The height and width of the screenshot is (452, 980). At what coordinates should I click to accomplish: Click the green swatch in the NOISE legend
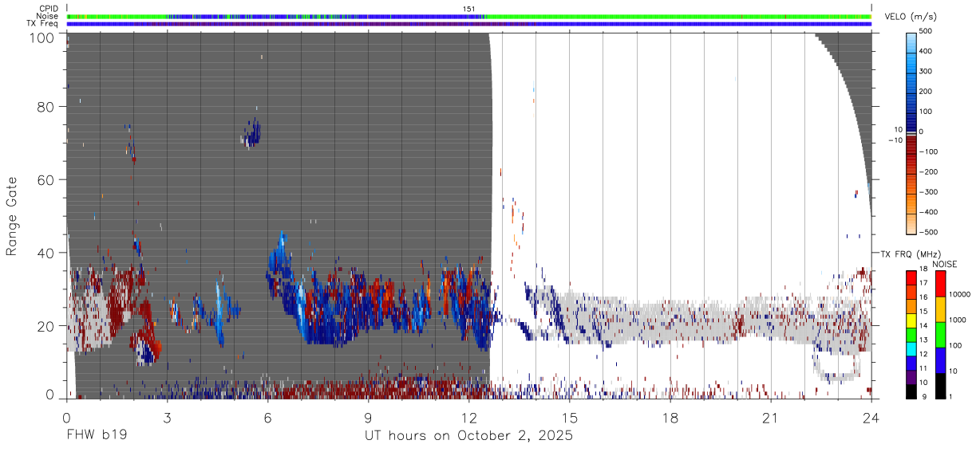[x=939, y=334]
